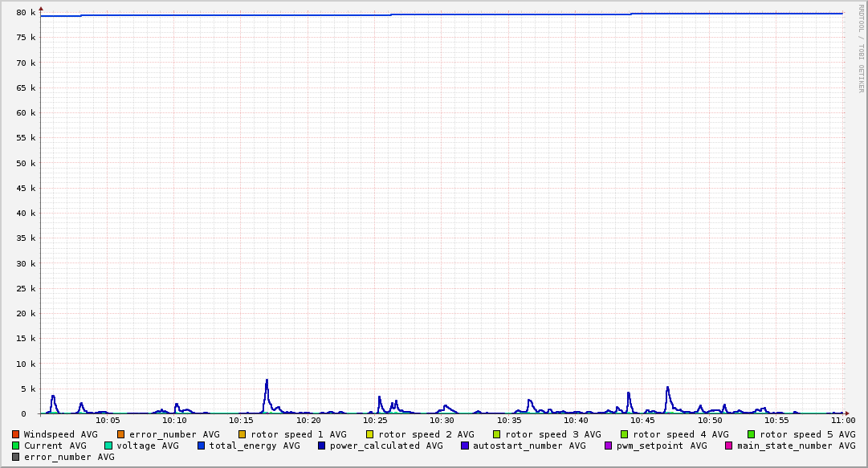Click the yellow rotor speed 2 AVG swatch
Viewport: 868px width, 468px height.
(x=370, y=434)
